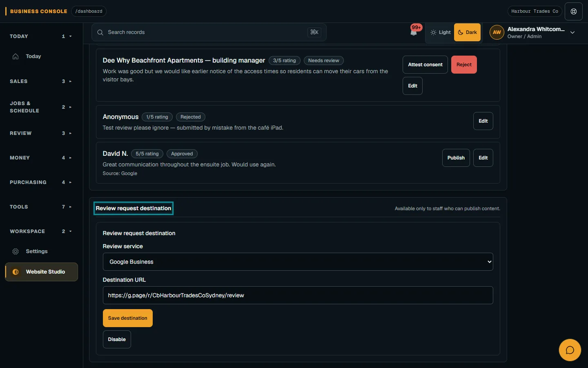
Task: Expand the REVIEW sidebar section
Action: 41,133
